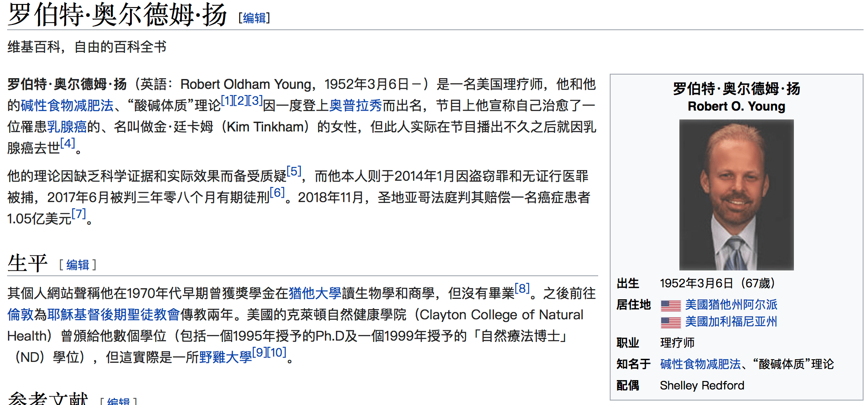This screenshot has width=868, height=405.
Task: Click the infobox portrait photo of Robert Young
Action: point(736,195)
